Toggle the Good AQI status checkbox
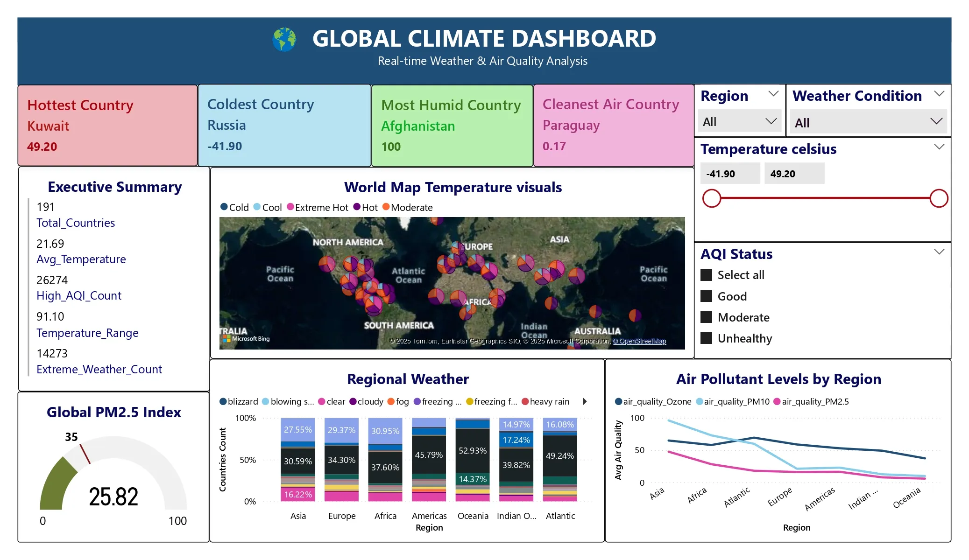969x560 pixels. tap(707, 296)
